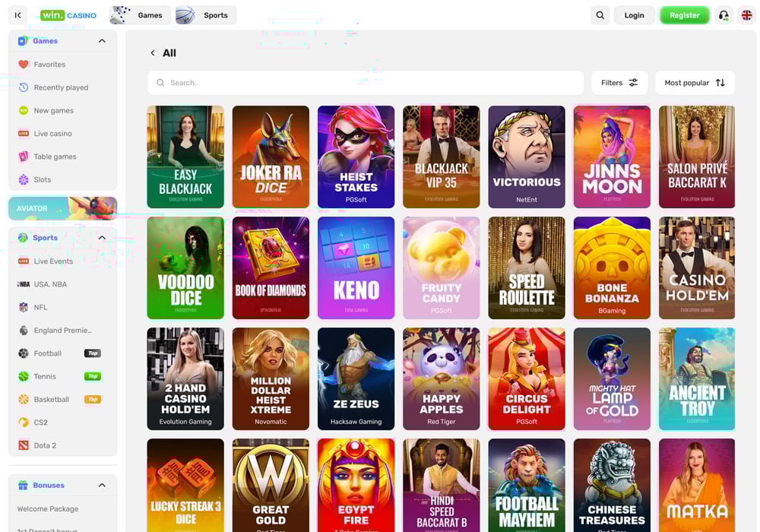
Task: Go to Live casino section
Action: click(x=52, y=134)
